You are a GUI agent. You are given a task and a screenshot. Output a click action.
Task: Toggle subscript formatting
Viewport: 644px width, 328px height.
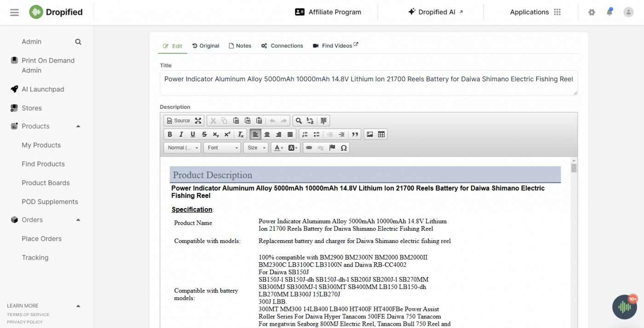(216, 134)
